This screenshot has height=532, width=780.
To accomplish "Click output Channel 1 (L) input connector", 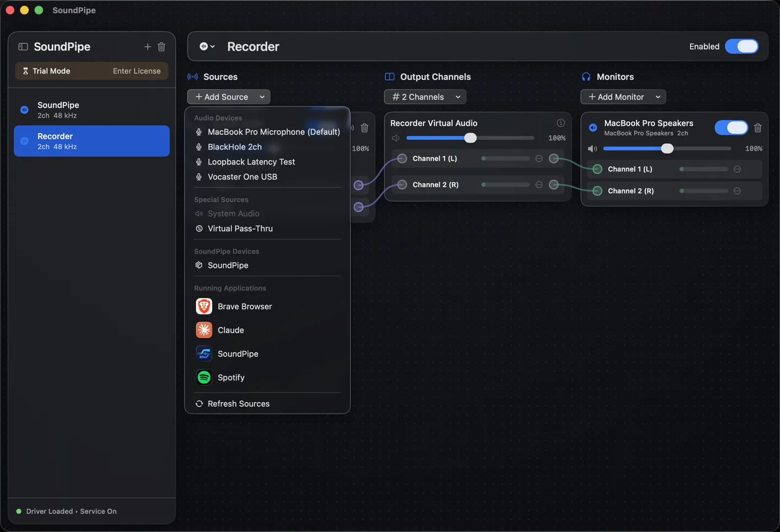I will tap(402, 158).
